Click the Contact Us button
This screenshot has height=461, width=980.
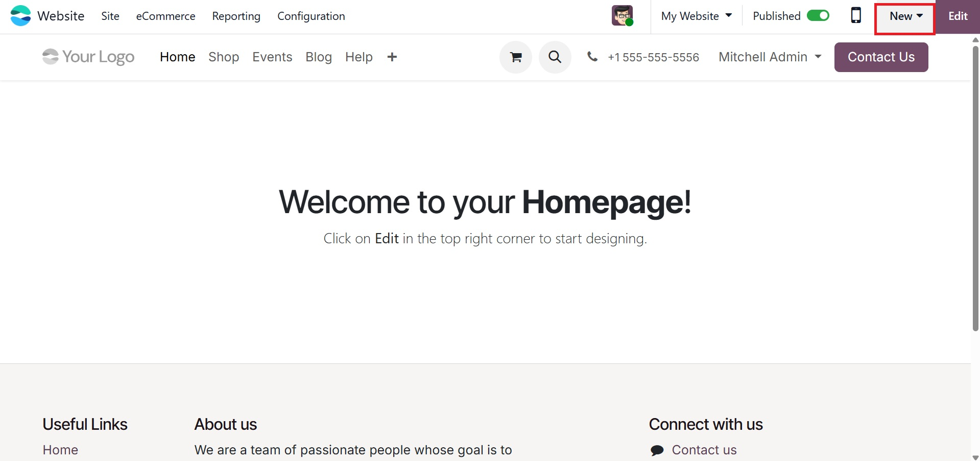click(x=881, y=57)
